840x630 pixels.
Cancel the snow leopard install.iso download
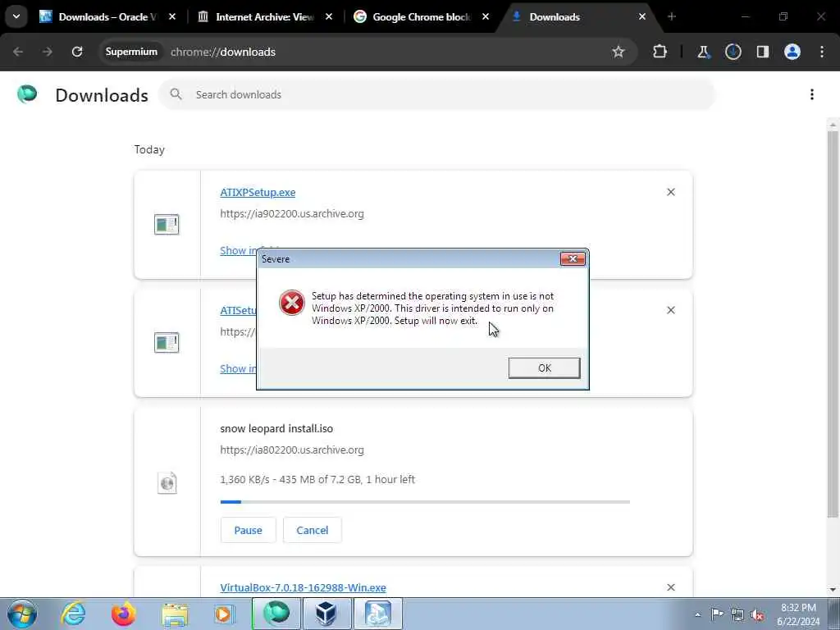[313, 530]
